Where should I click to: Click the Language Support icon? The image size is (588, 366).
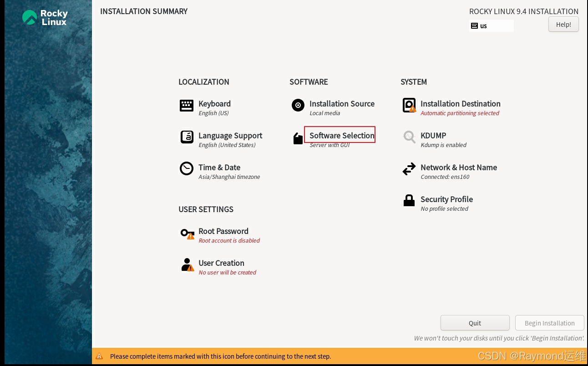coord(187,137)
